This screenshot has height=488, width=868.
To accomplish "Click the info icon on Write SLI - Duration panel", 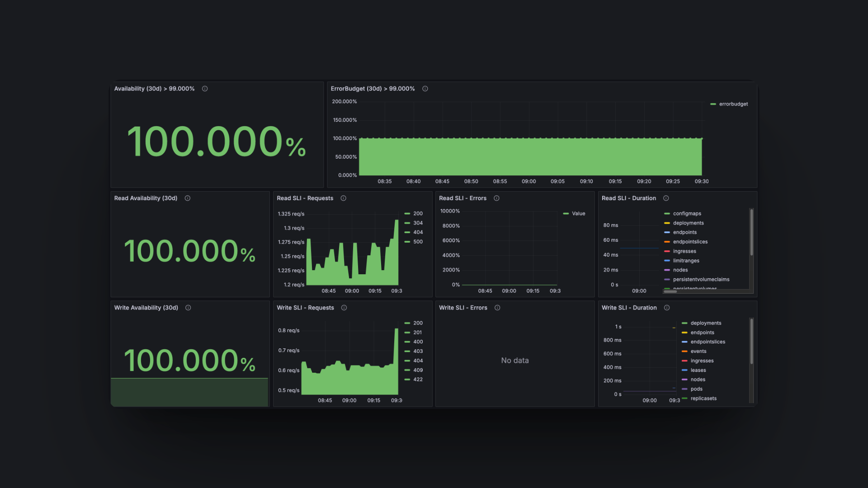I will point(667,307).
